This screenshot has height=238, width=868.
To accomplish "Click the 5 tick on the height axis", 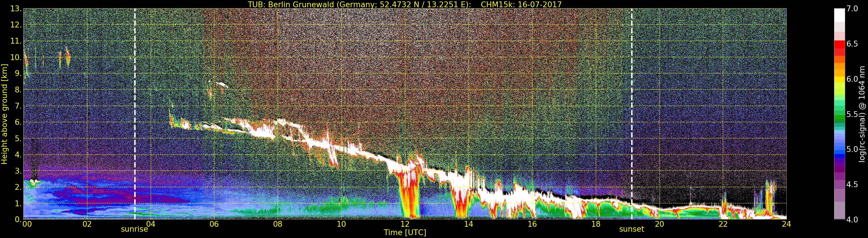I will [x=18, y=139].
